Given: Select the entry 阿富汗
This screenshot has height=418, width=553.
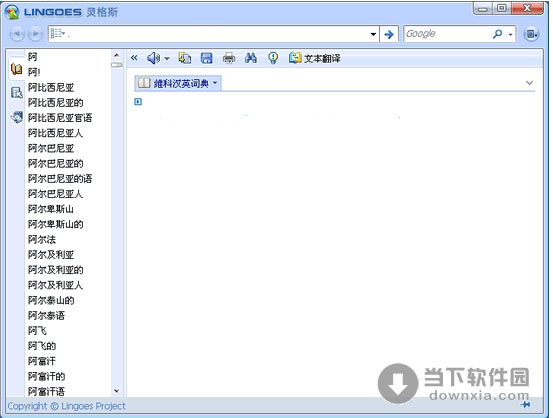Looking at the screenshot, I should click(x=42, y=361).
